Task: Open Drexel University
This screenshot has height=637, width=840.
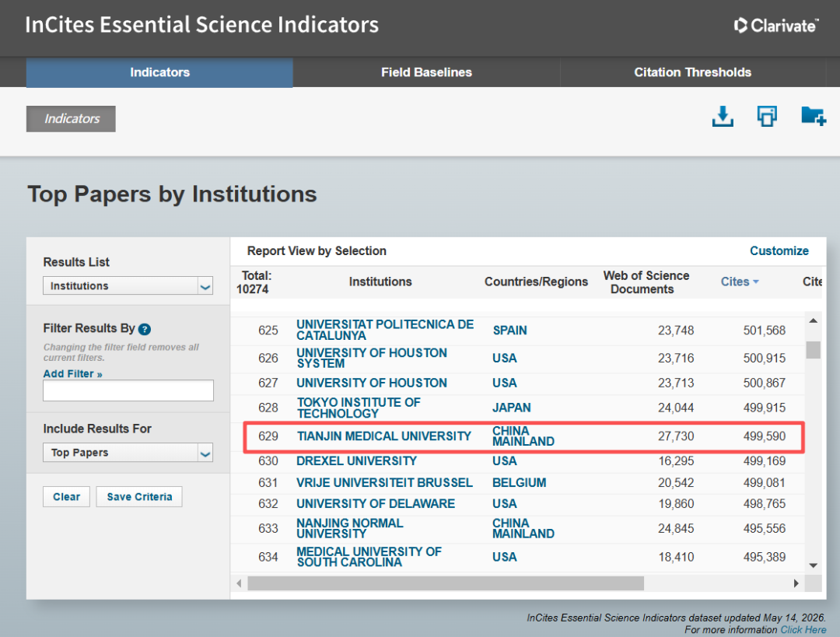Action: pos(356,460)
